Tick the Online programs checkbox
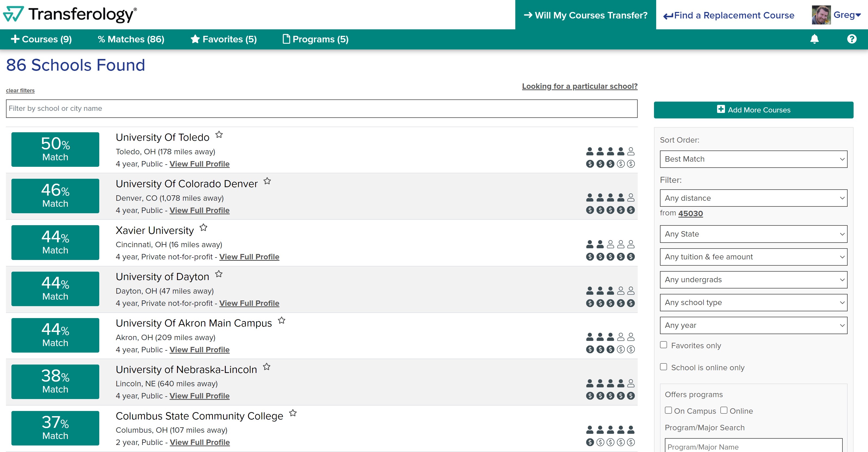This screenshot has width=868, height=452. 724,410
